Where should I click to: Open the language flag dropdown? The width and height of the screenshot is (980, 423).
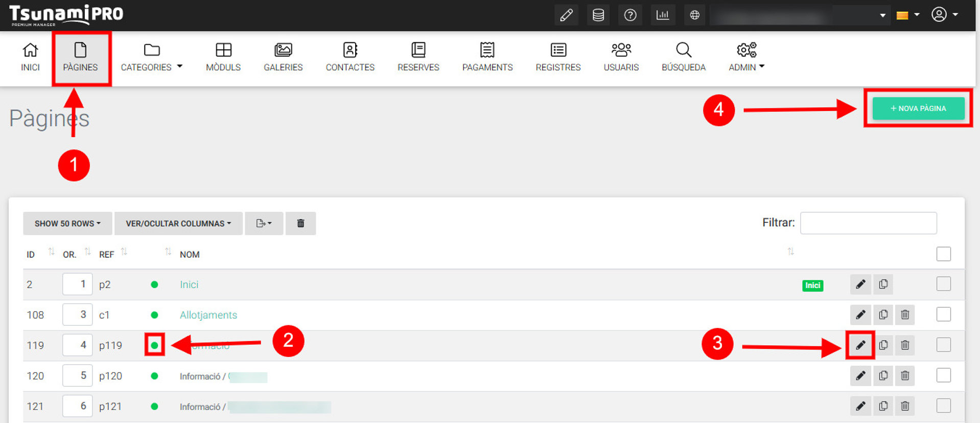[x=907, y=15]
